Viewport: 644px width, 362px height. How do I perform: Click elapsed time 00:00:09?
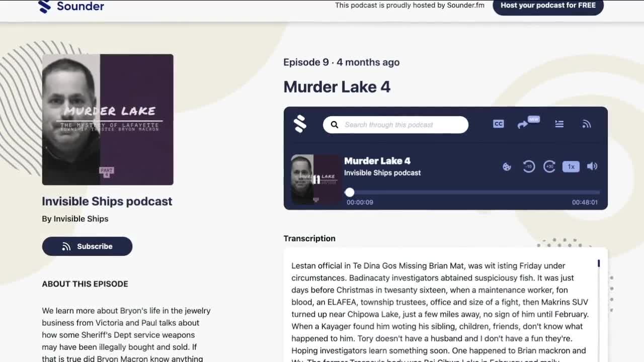360,202
